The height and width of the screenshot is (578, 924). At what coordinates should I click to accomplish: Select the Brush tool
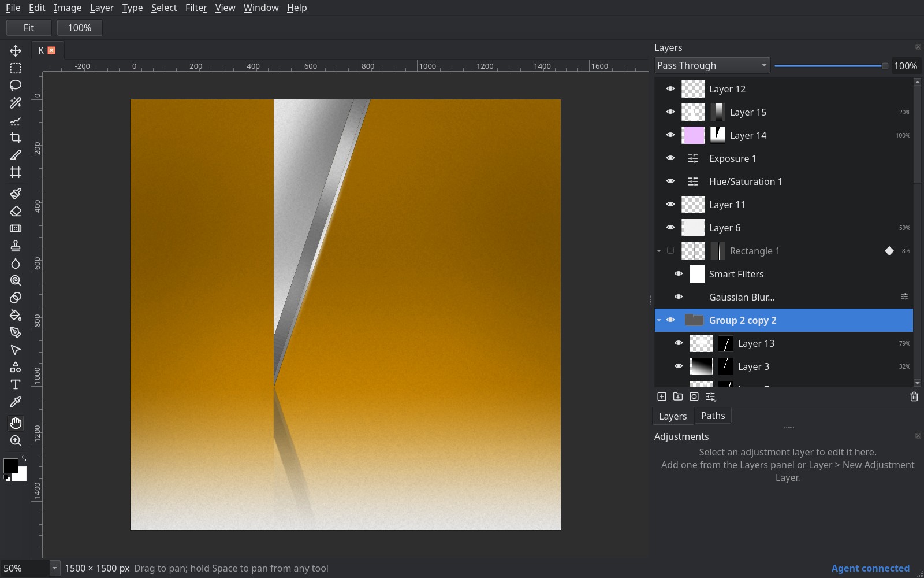(x=16, y=193)
